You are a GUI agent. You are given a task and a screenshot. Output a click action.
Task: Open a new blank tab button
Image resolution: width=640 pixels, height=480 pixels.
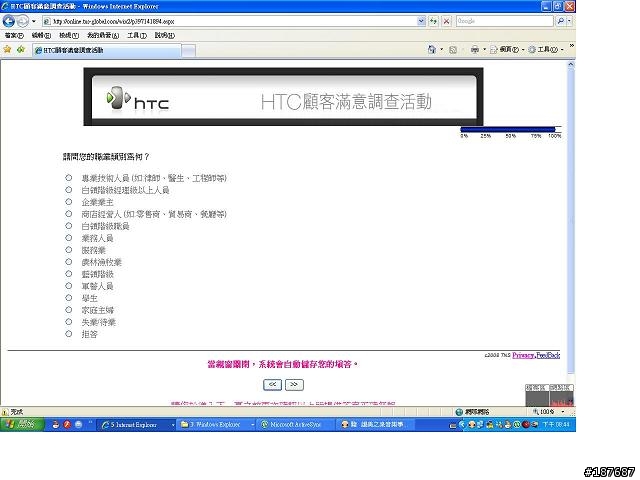(188, 50)
